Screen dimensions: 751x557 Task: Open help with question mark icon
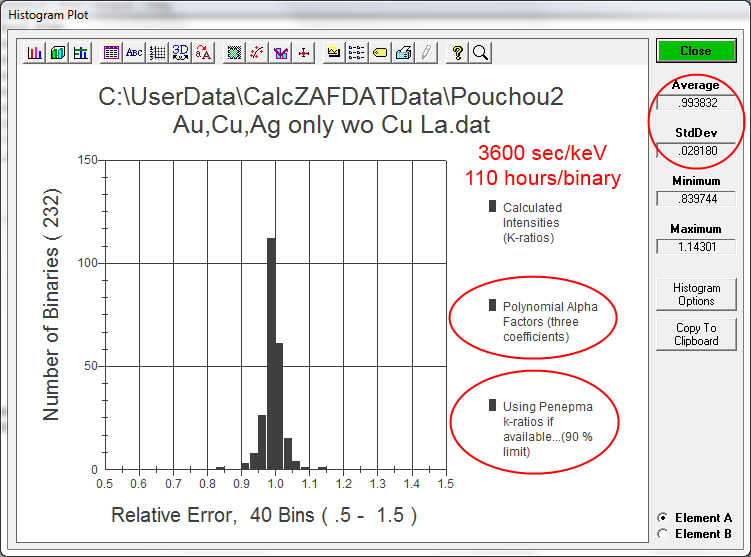457,53
